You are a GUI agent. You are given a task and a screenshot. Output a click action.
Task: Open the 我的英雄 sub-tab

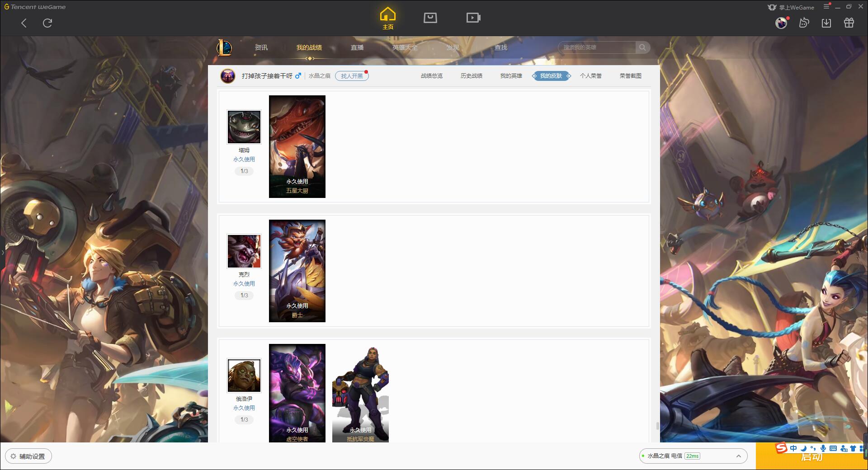tap(511, 76)
